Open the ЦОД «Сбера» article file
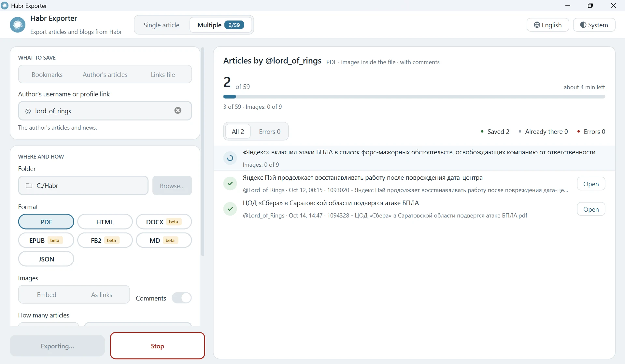This screenshot has height=364, width=625. 591,209
